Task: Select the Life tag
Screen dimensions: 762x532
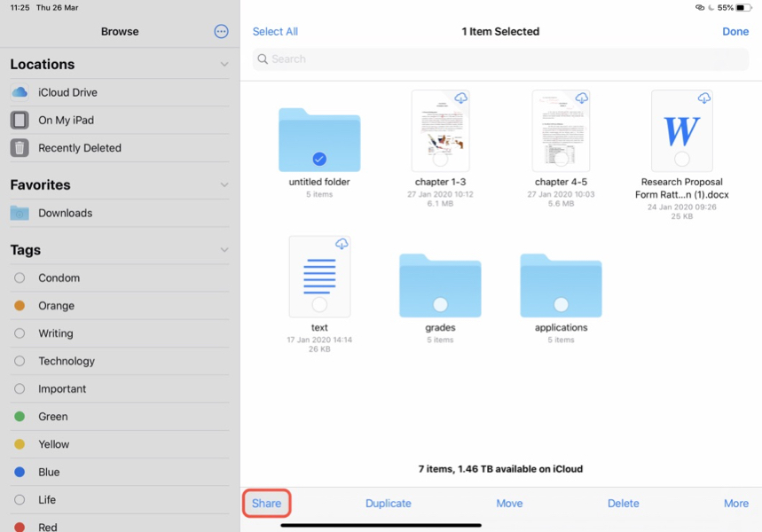Action: point(120,499)
